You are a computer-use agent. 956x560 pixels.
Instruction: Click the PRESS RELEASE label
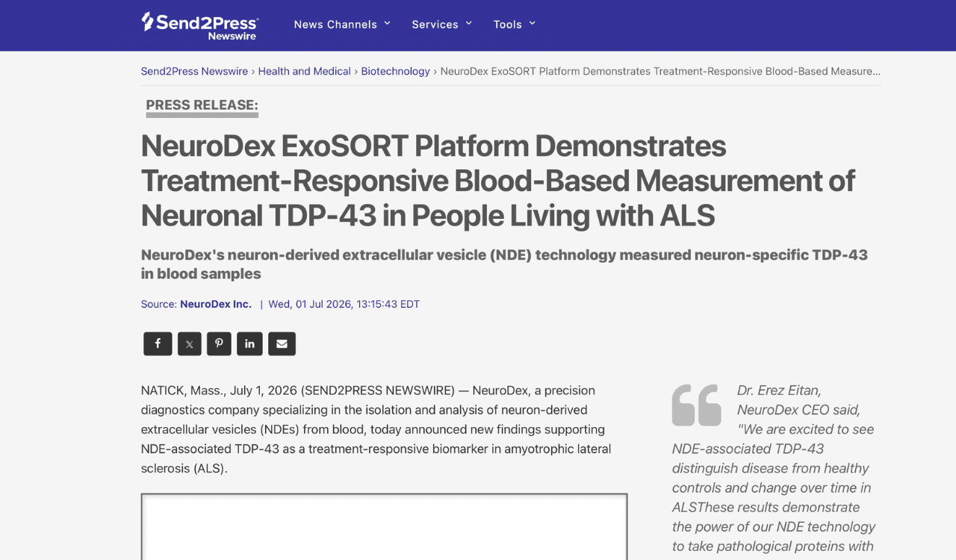coord(202,105)
